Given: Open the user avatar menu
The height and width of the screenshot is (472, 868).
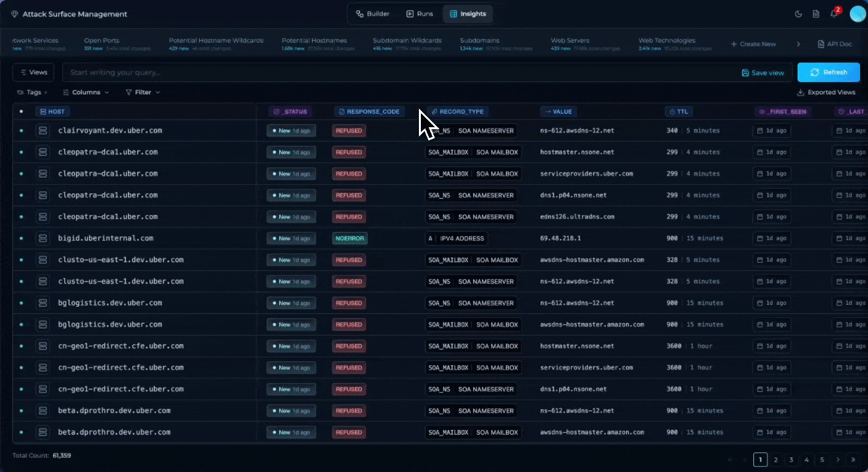Looking at the screenshot, I should (x=858, y=14).
